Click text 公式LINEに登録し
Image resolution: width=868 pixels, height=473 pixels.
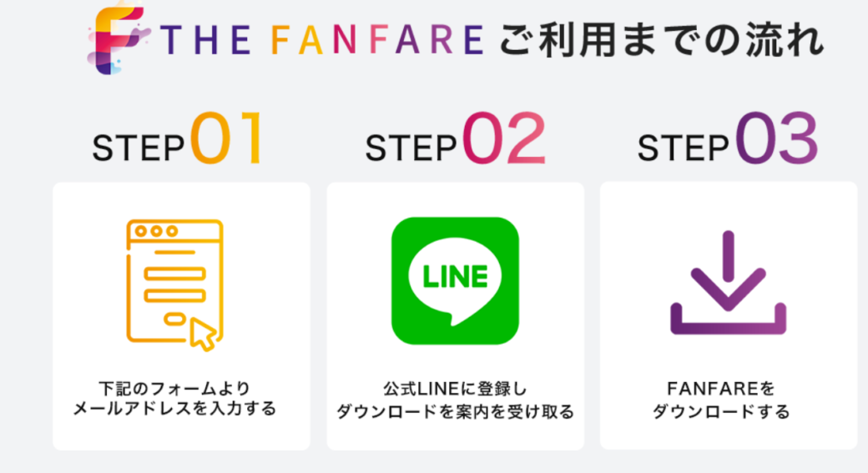(455, 389)
